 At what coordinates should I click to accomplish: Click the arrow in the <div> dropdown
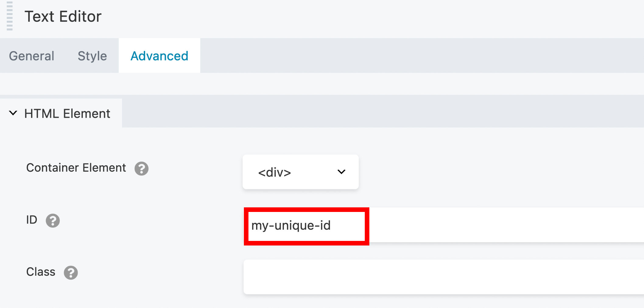(x=341, y=172)
